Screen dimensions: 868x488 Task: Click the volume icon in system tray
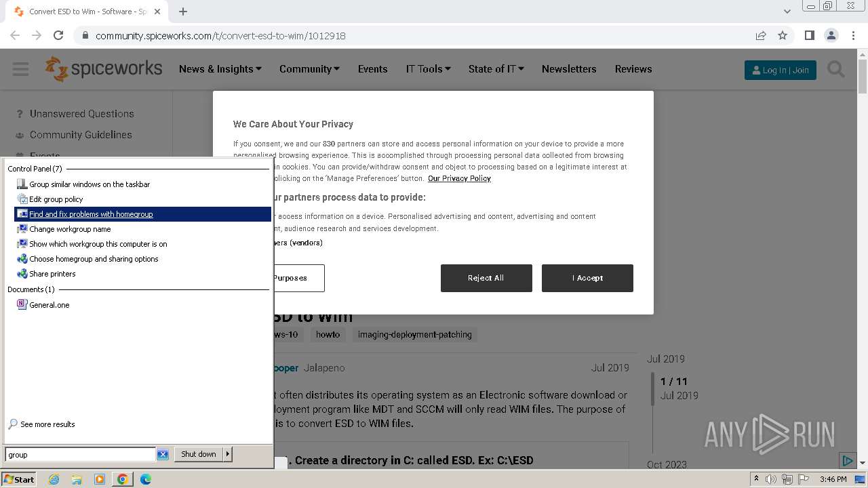(771, 479)
